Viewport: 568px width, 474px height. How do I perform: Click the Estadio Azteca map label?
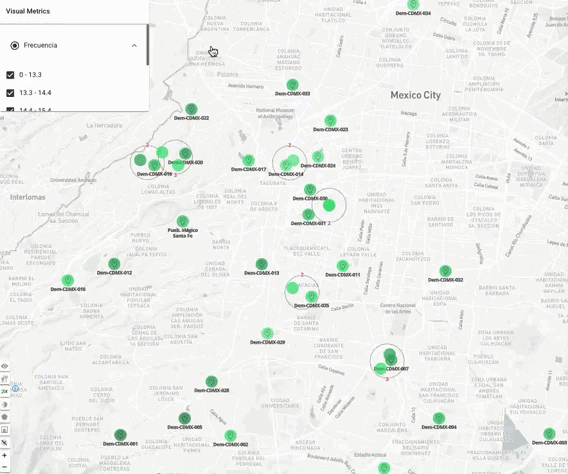click(370, 455)
